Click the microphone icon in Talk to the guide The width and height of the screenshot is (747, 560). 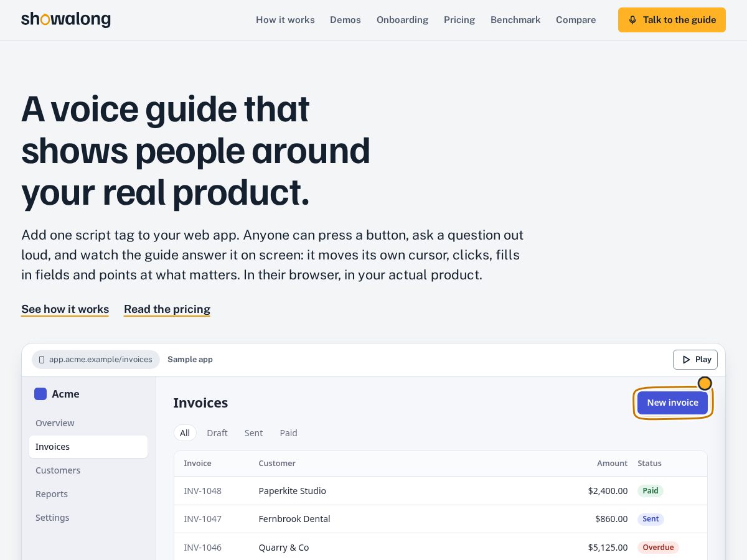click(x=632, y=20)
